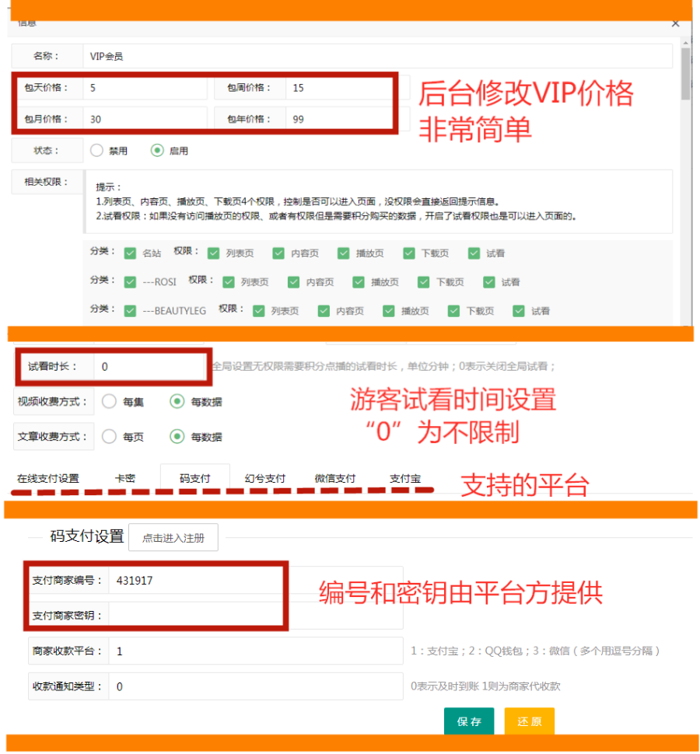Screen dimensions: 700x754
Task: Select the 启用 status radio button
Action: (x=157, y=151)
